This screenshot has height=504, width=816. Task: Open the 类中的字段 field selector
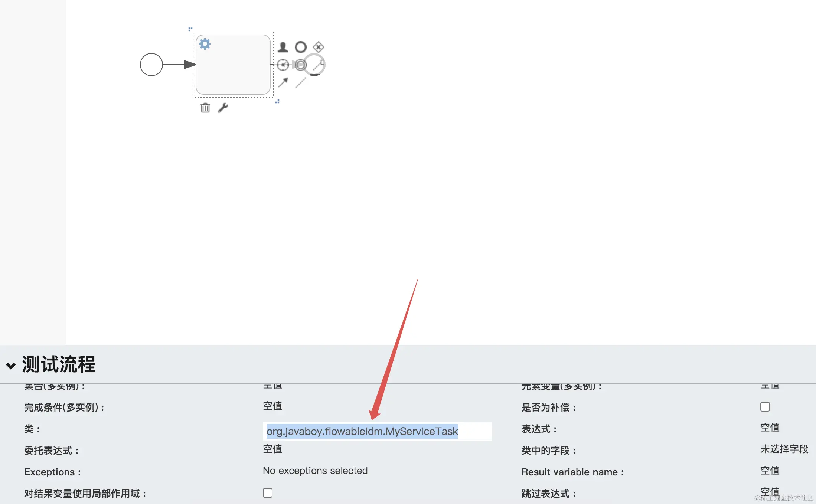[784, 449]
